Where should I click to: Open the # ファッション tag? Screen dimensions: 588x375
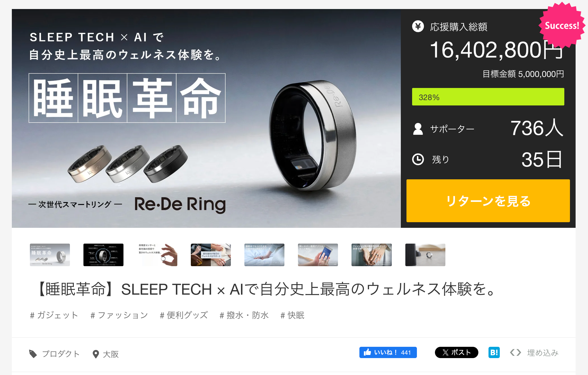119,315
